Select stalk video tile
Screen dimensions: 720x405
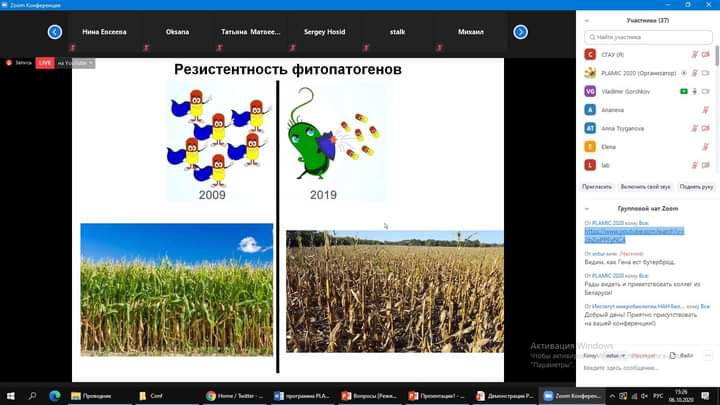tap(397, 34)
